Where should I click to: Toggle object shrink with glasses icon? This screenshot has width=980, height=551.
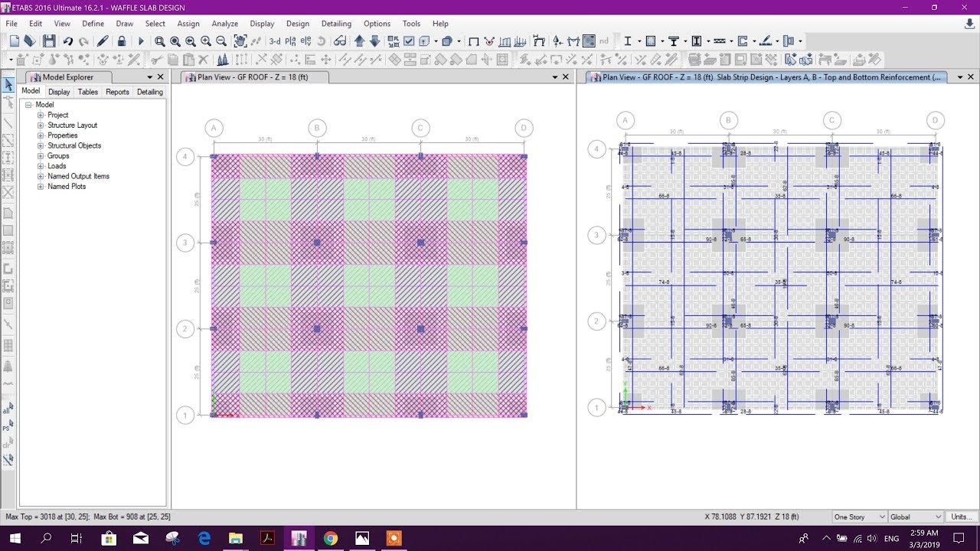(x=341, y=40)
